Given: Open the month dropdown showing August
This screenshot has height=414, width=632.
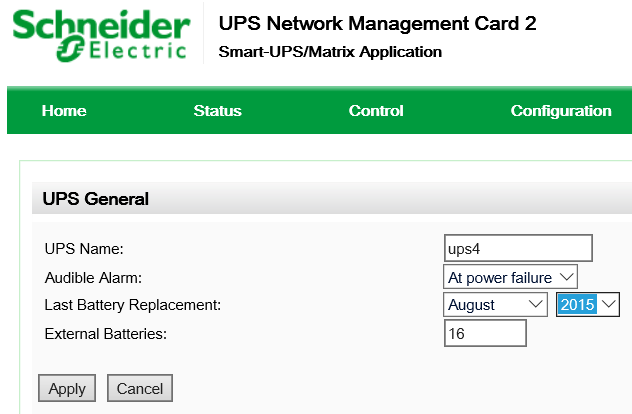Looking at the screenshot, I should pyautogui.click(x=496, y=305).
